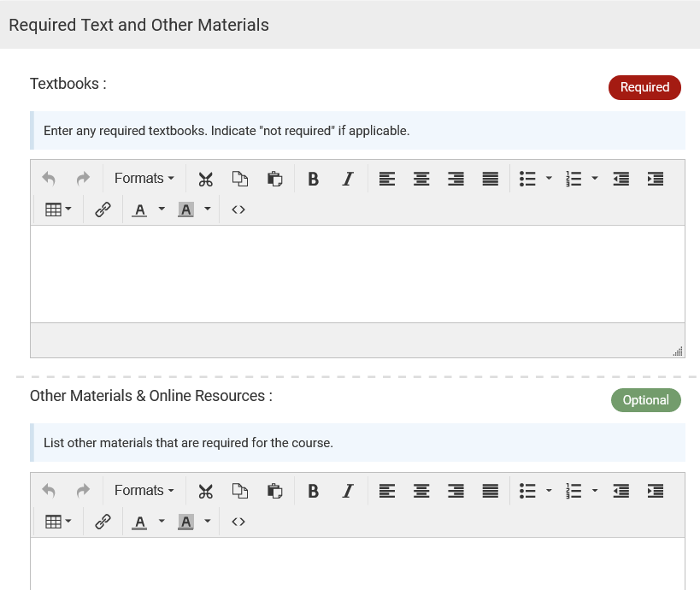Screen dimensions: 700x590
Task: Decrease indent in Textbooks editor
Action: click(621, 179)
